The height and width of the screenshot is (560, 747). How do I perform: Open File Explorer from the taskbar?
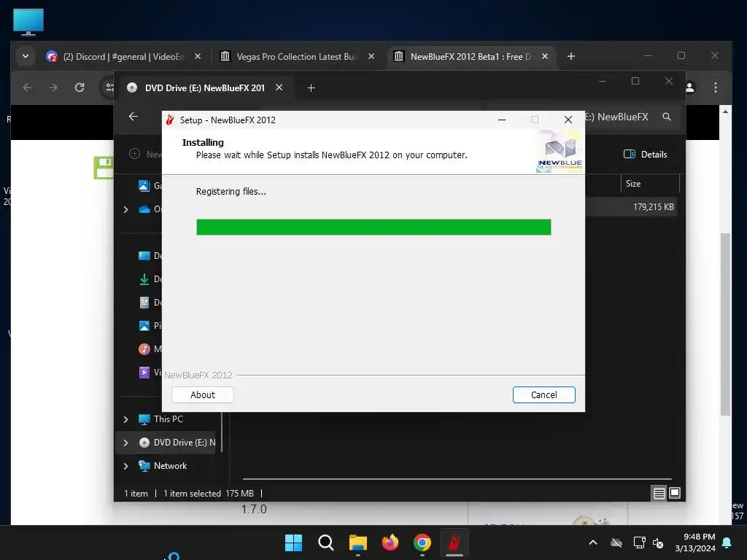(357, 542)
